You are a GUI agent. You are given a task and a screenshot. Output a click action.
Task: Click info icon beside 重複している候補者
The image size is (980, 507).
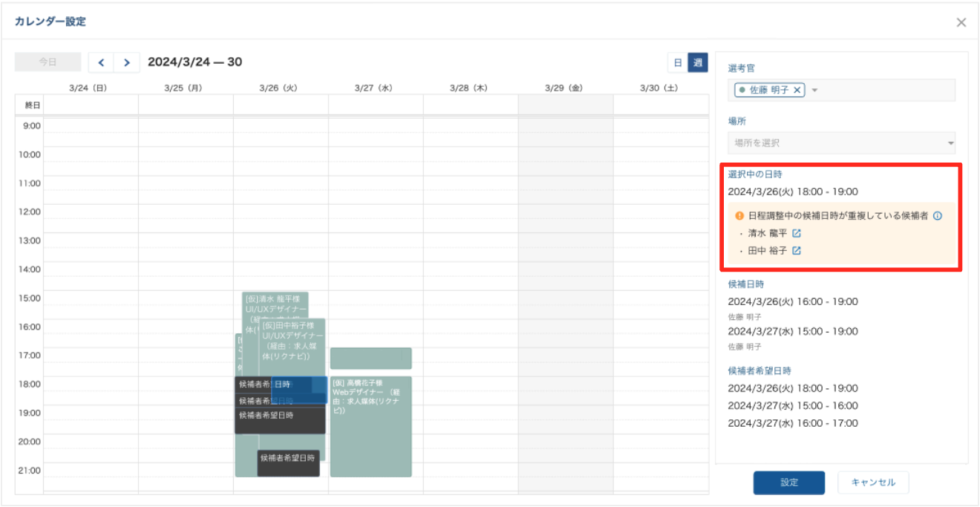click(937, 216)
